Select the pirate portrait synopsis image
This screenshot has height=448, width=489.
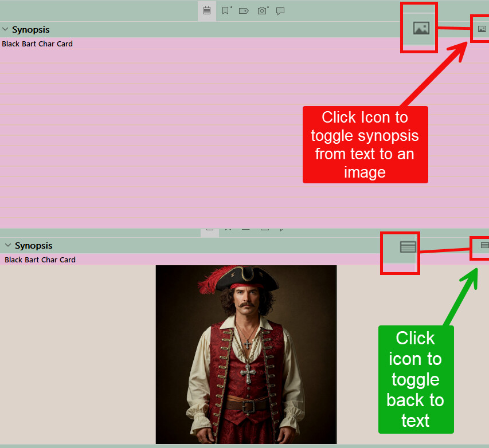[x=246, y=354]
